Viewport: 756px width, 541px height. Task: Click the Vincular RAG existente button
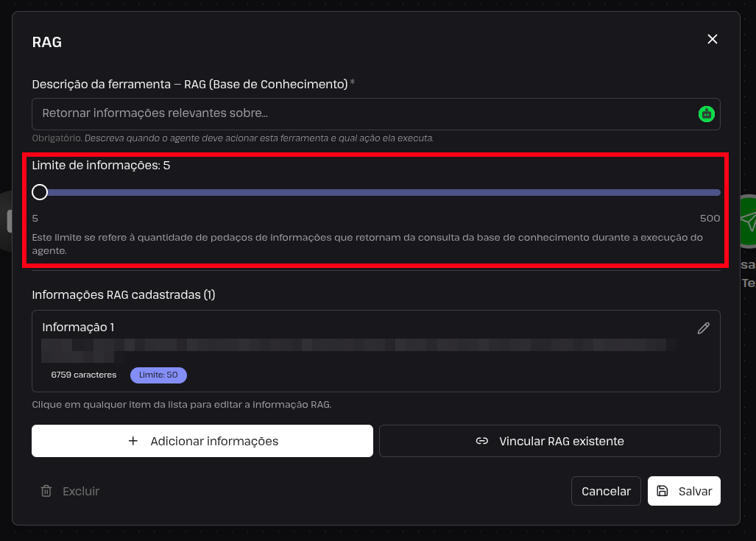pos(550,441)
